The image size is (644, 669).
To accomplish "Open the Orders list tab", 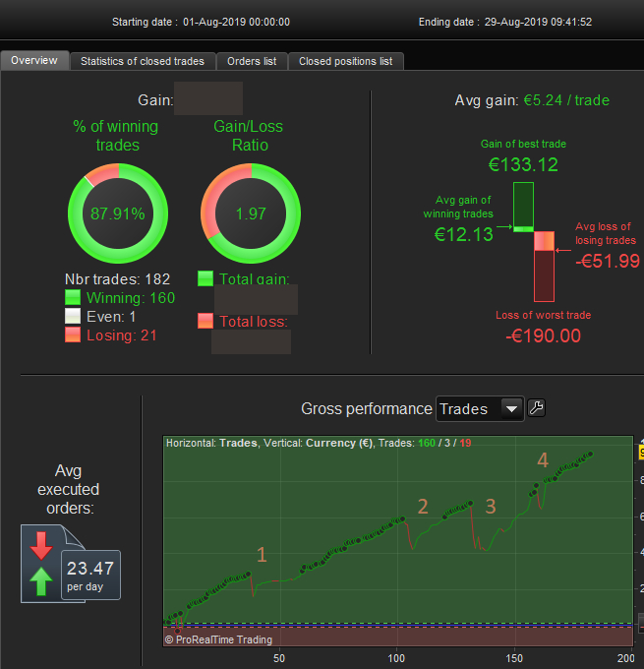I will (252, 61).
